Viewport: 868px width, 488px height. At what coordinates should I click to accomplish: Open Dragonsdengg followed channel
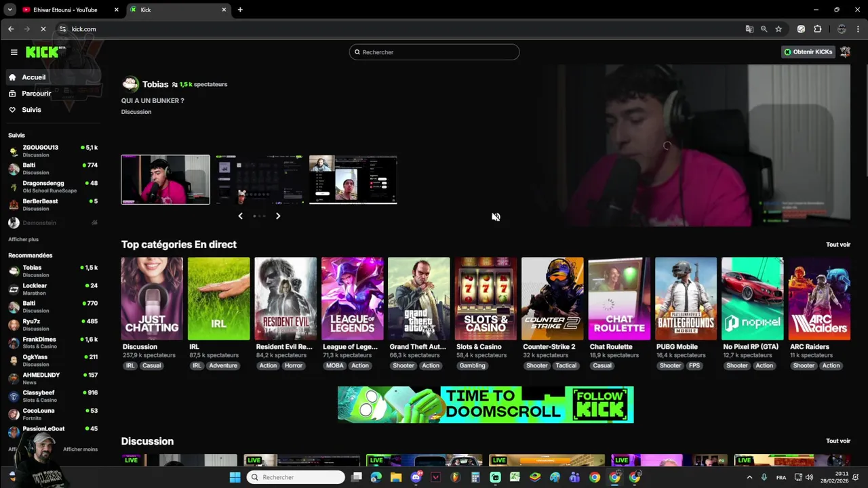(x=53, y=186)
